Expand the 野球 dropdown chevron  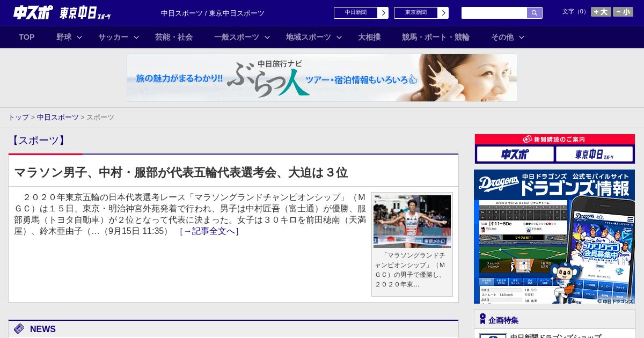click(x=79, y=37)
